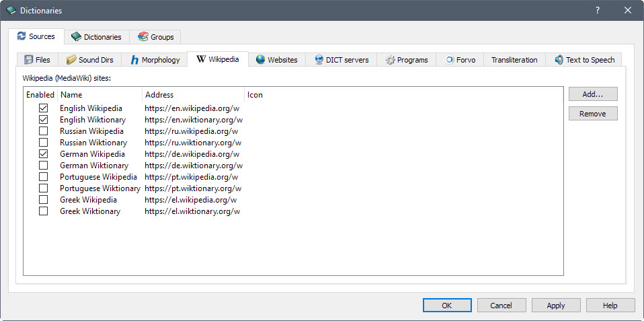Screen dimensions: 644x321
Task: Select the Wikipedia tab
Action: point(218,59)
